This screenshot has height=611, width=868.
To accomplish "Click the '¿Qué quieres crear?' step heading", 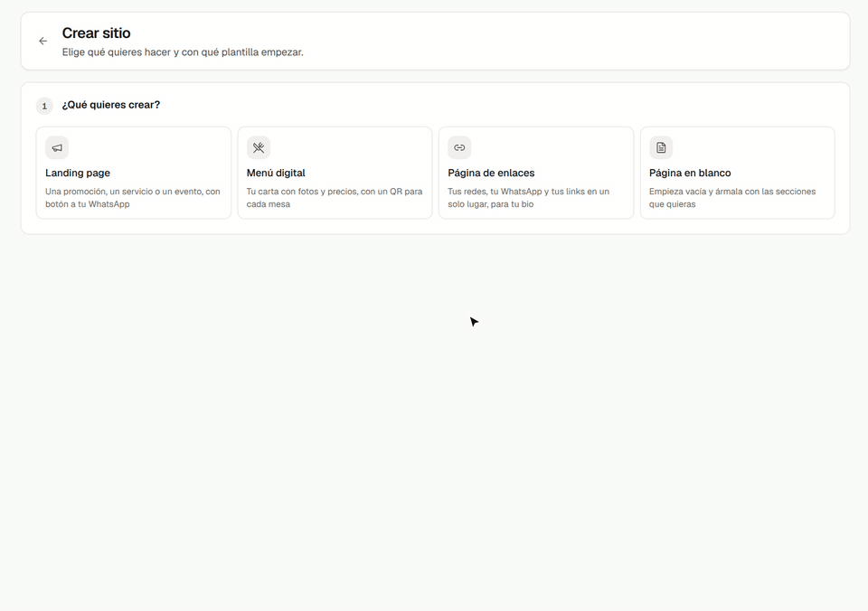I will [x=110, y=105].
